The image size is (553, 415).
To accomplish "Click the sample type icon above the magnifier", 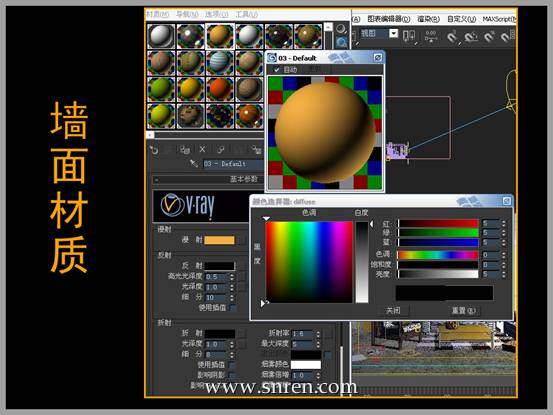I will click(341, 29).
